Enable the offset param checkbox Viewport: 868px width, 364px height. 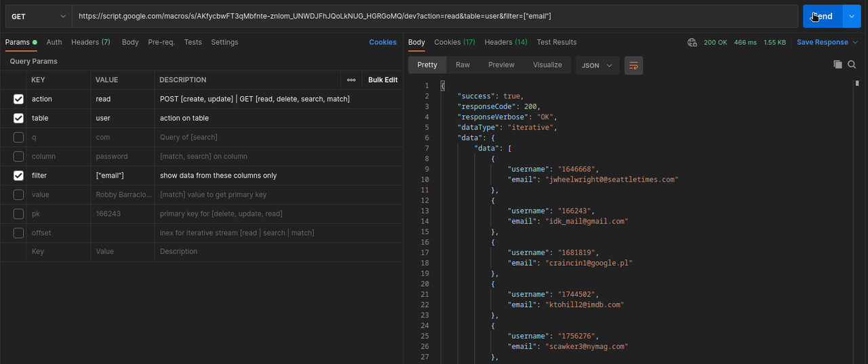(x=18, y=232)
